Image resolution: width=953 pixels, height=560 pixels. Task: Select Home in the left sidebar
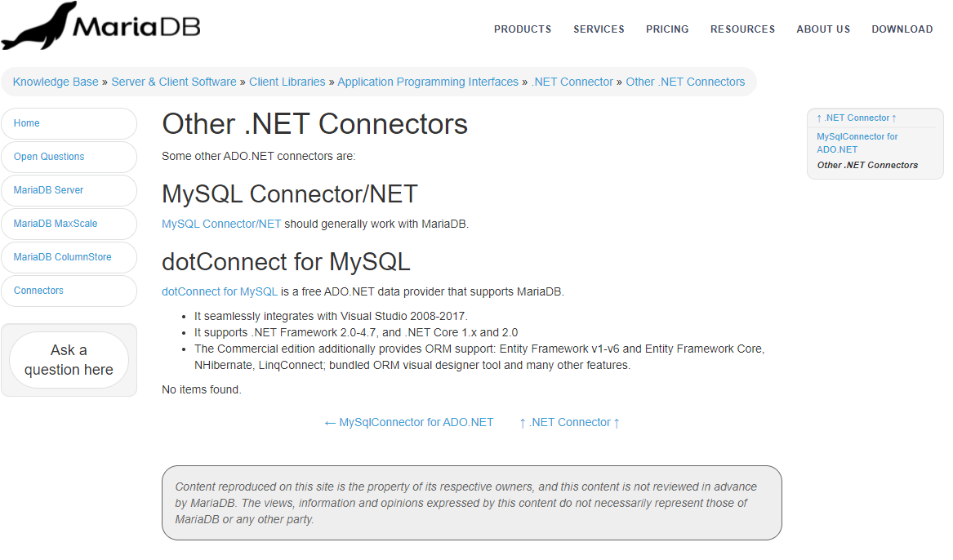(69, 123)
